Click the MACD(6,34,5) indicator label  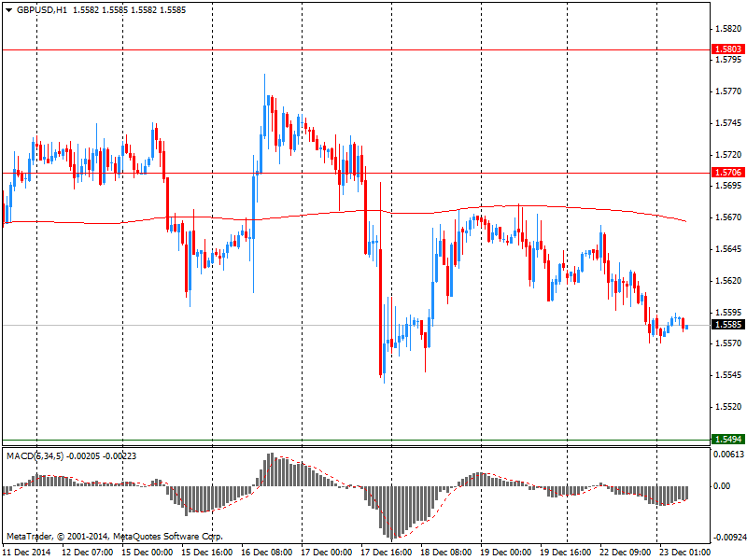click(x=35, y=456)
